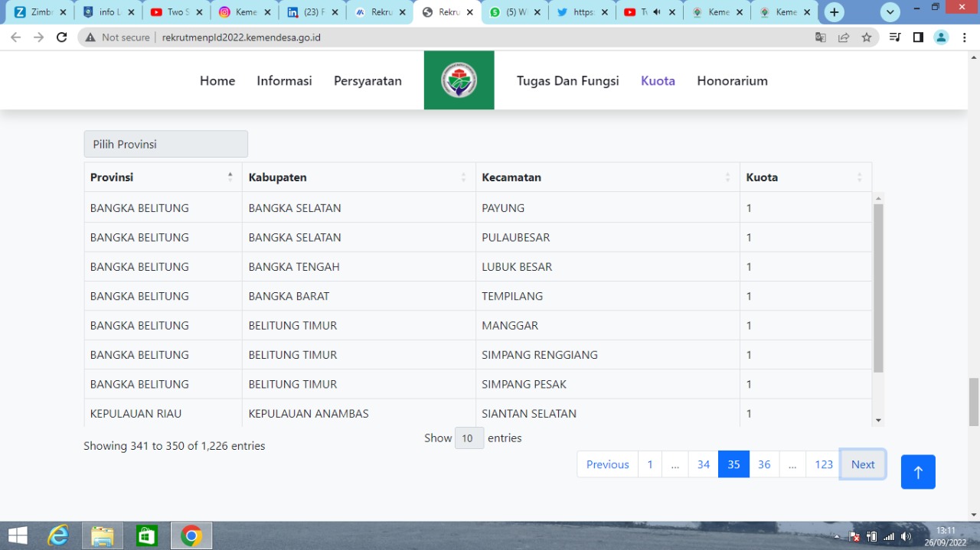The height and width of the screenshot is (550, 980).
Task: Click the share page icon in address bar
Action: (x=844, y=37)
